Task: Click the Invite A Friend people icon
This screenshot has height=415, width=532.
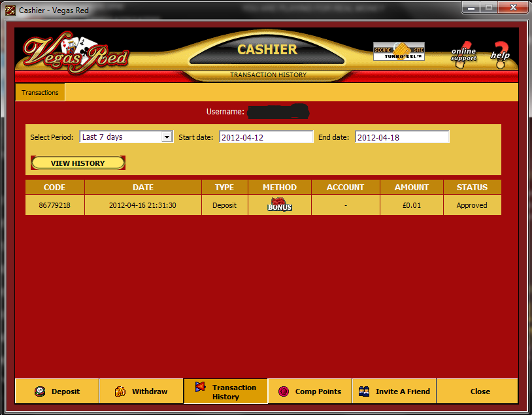Action: tap(364, 391)
